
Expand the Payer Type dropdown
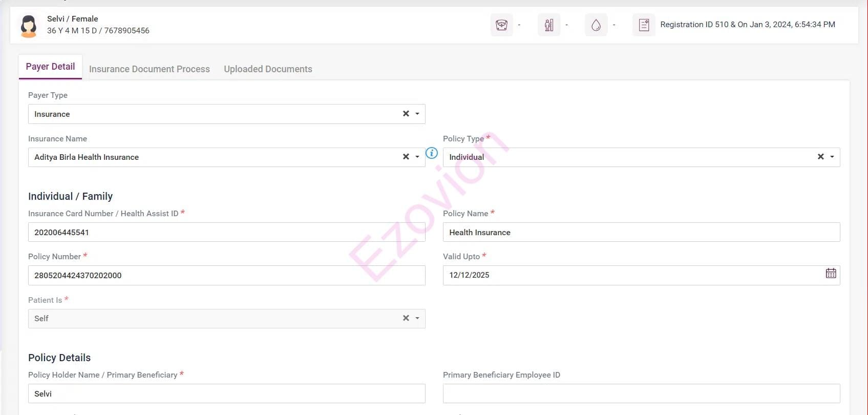point(417,114)
